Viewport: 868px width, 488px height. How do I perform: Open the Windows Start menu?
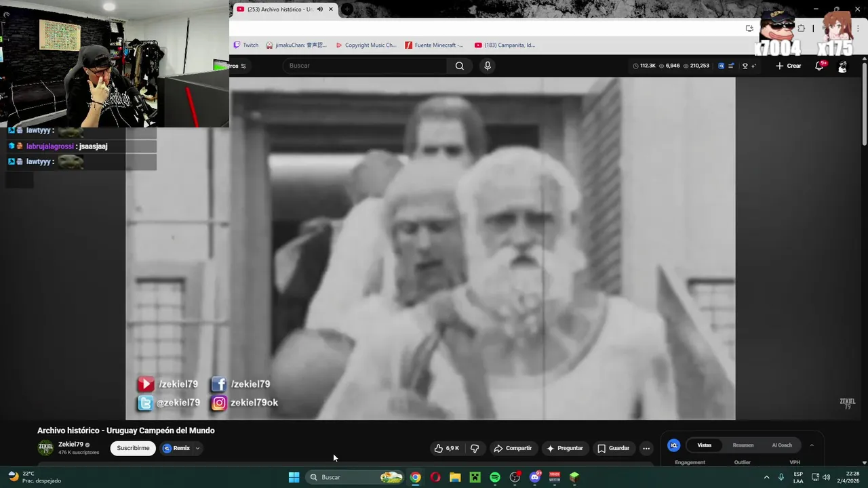pyautogui.click(x=294, y=477)
